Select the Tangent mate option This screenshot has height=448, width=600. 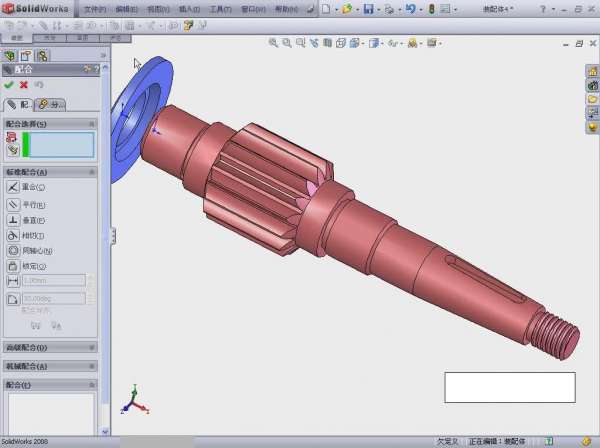pyautogui.click(x=13, y=235)
